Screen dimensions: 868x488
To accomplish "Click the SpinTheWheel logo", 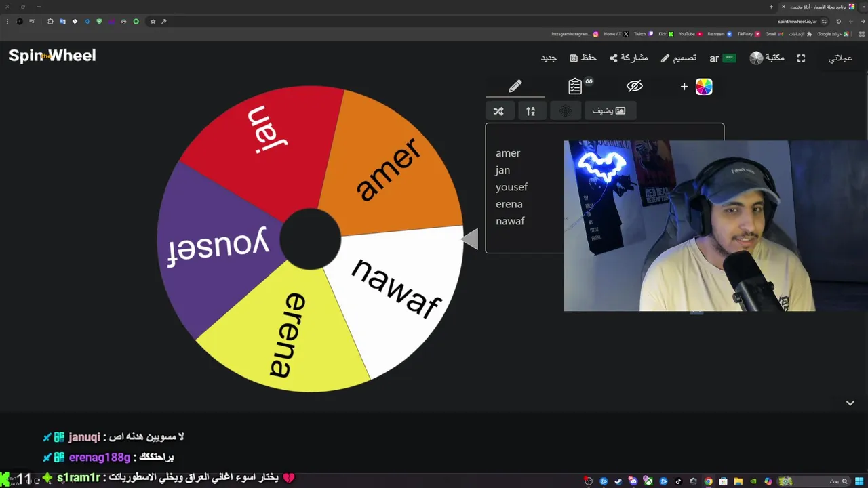I will tap(52, 56).
